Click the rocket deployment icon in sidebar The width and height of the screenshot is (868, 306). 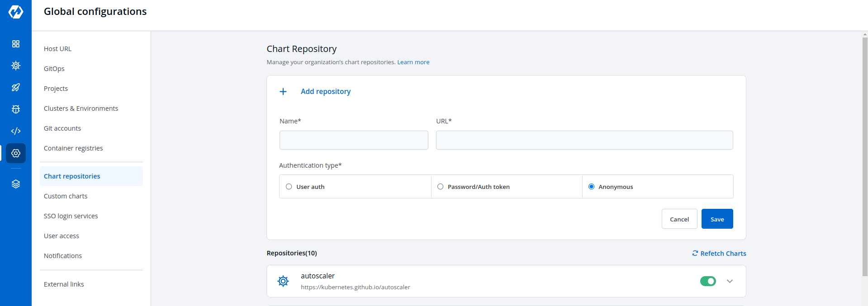click(x=16, y=87)
